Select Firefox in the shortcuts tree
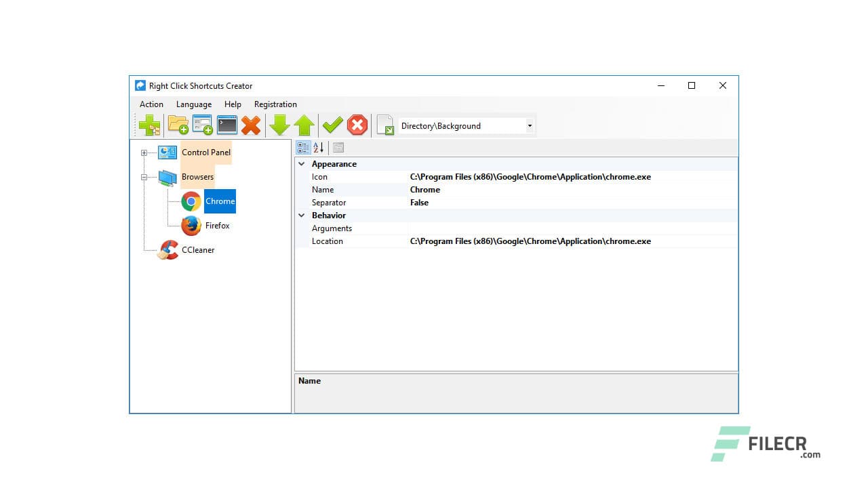Image resolution: width=868 pixels, height=488 pixels. point(218,225)
